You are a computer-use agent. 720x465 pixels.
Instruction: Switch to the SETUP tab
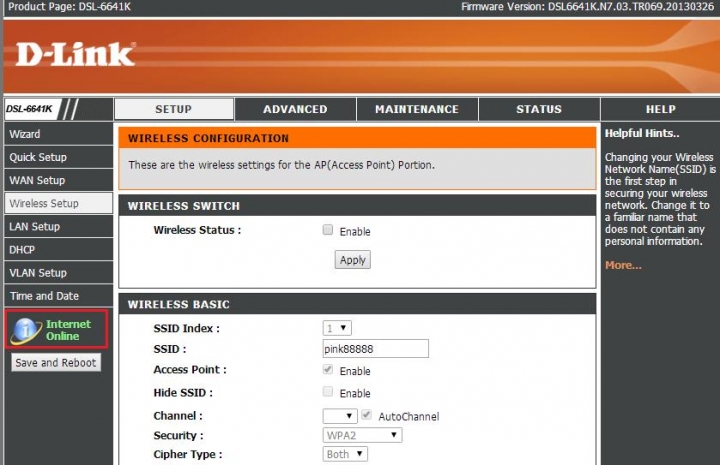pyautogui.click(x=174, y=109)
